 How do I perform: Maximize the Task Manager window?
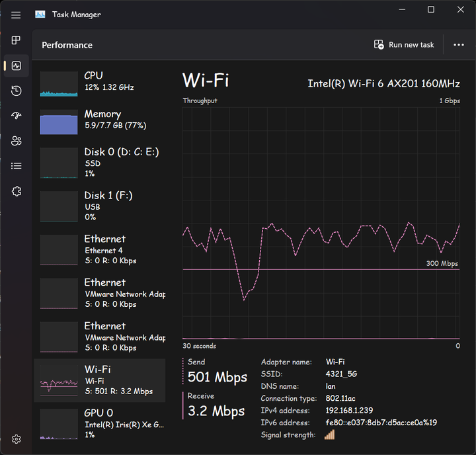click(x=431, y=10)
